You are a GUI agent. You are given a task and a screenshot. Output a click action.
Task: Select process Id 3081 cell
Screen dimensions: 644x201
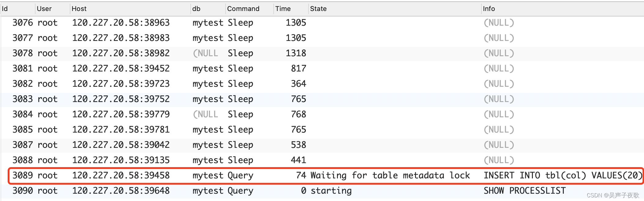23,68
